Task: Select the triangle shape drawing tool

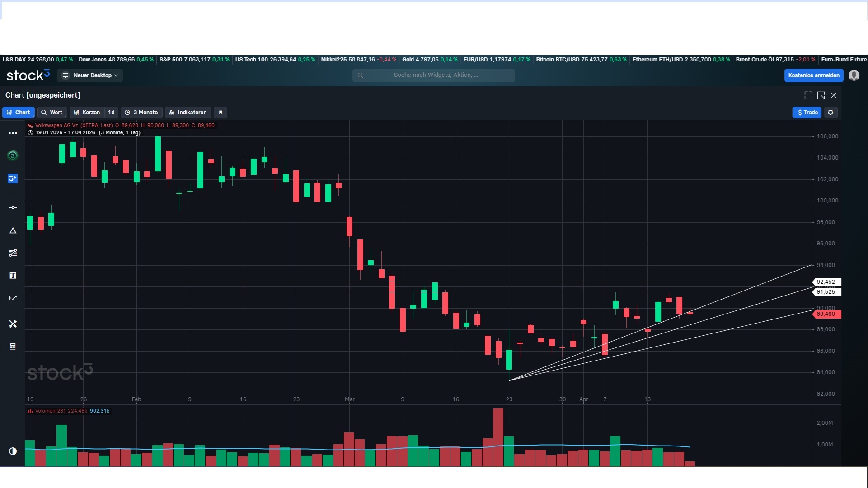Action: (13, 230)
